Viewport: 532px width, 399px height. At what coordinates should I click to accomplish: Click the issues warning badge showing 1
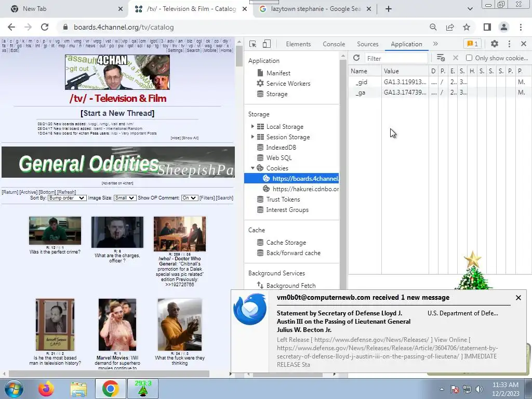pyautogui.click(x=472, y=44)
